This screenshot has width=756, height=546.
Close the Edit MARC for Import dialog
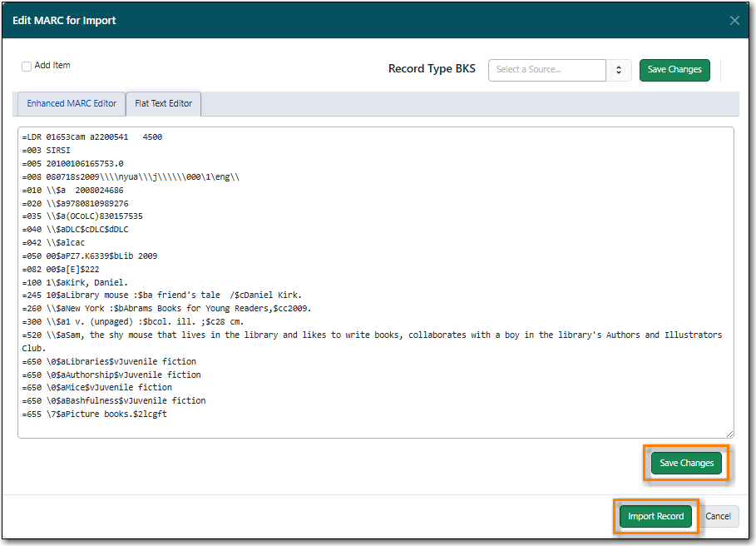(734, 20)
